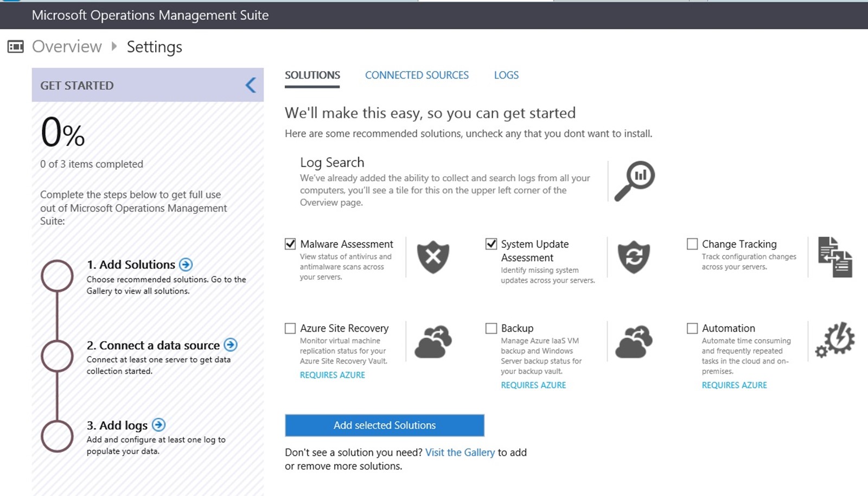
Task: Click Requires Azure under Backup
Action: click(533, 385)
